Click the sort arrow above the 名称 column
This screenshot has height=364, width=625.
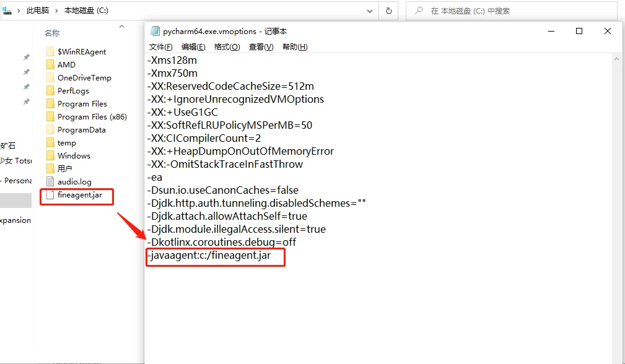coord(121,26)
